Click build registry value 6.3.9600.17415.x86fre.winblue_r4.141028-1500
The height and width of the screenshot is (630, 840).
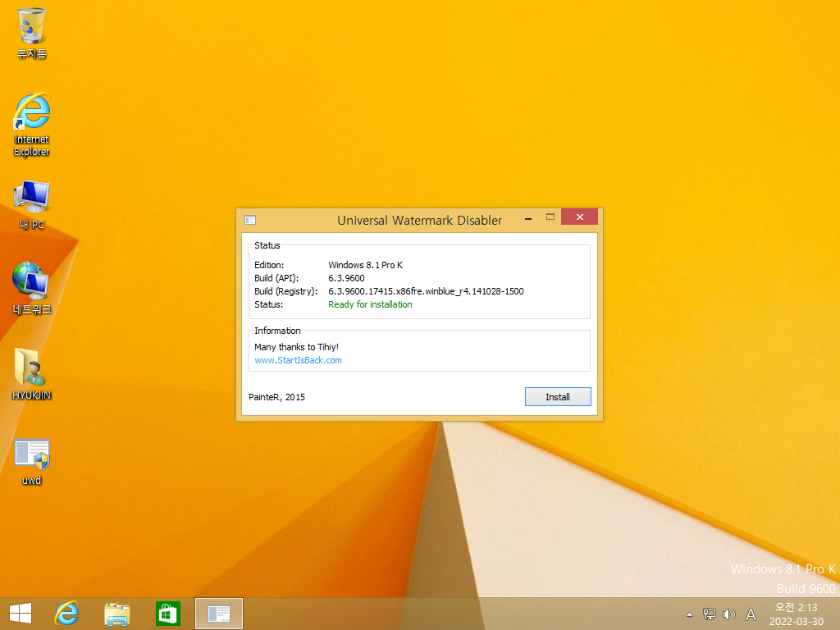[x=426, y=291]
